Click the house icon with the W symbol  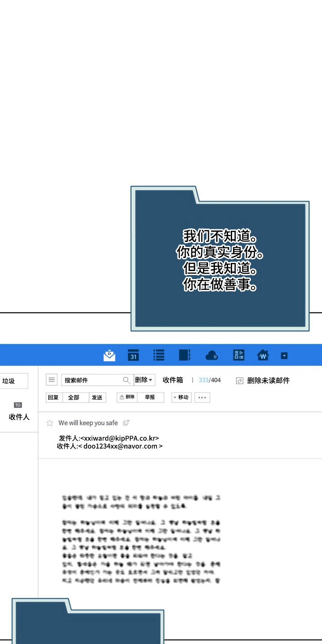(x=263, y=356)
